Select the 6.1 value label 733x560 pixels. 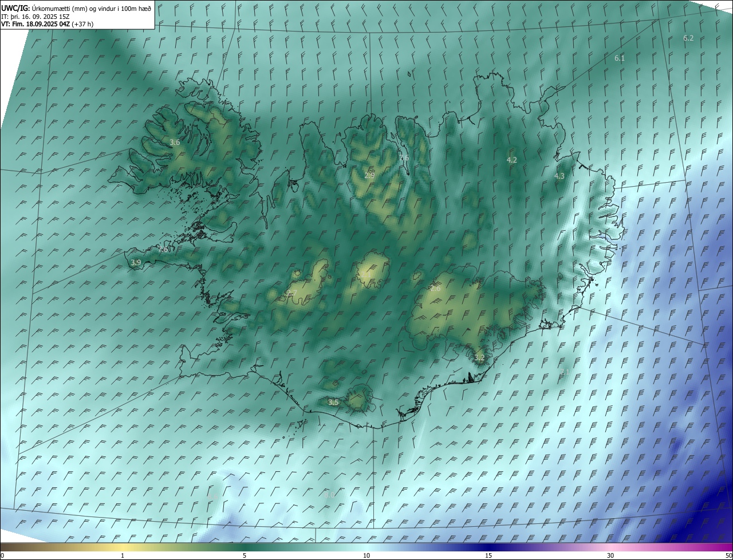coord(620,58)
